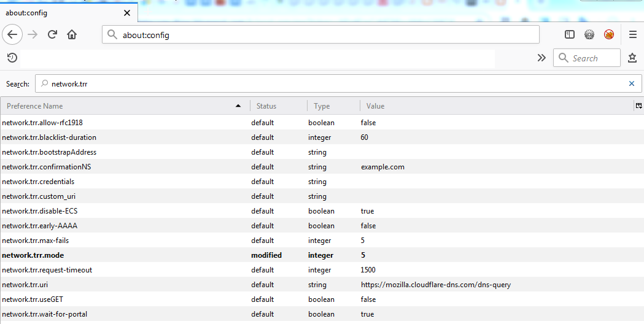Click the modified status of network.trr.mode
Image resolution: width=644 pixels, height=324 pixels.
click(x=266, y=255)
